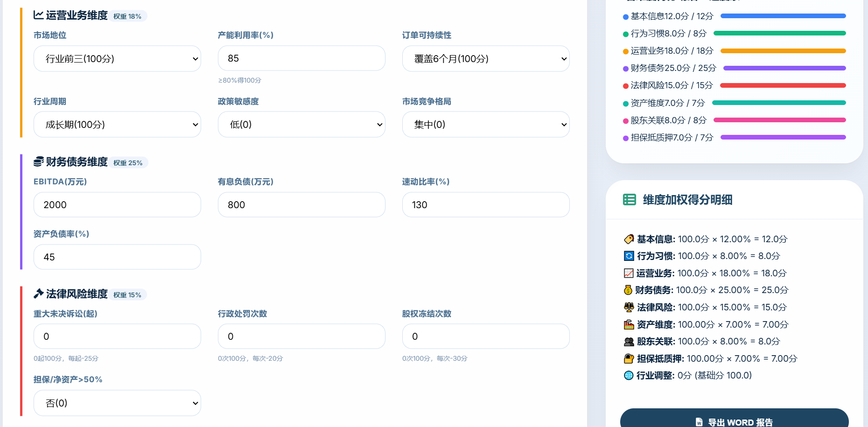
Task: Click the 0起100分，每起-25分 hint
Action: coord(66,358)
